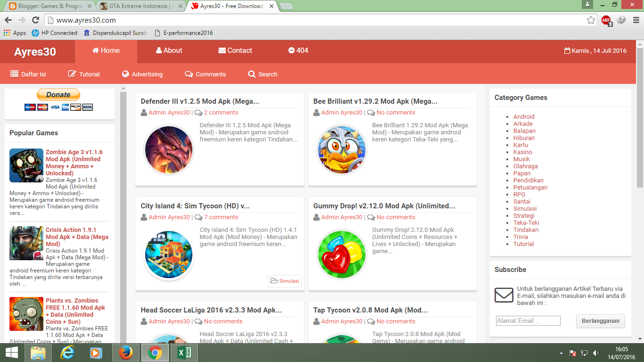Launch Internet Explorer from taskbar
Viewport: 644px width, 362px height.
(x=67, y=353)
